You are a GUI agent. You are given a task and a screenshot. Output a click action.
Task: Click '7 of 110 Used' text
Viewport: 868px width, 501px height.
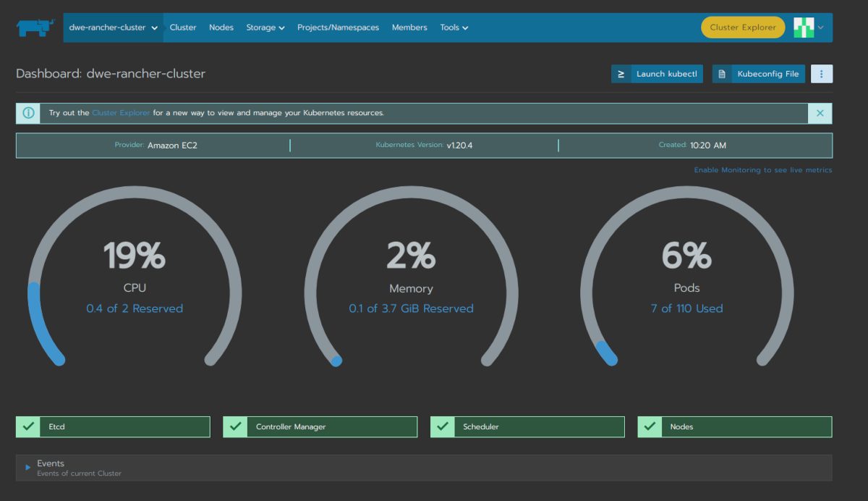click(x=687, y=308)
